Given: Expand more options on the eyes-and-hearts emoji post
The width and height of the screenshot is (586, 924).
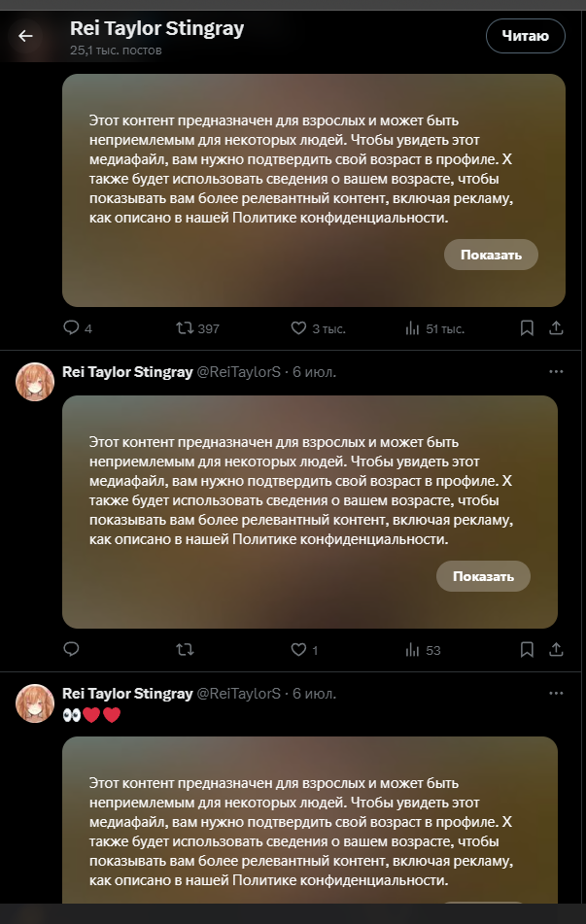Looking at the screenshot, I should tap(556, 694).
